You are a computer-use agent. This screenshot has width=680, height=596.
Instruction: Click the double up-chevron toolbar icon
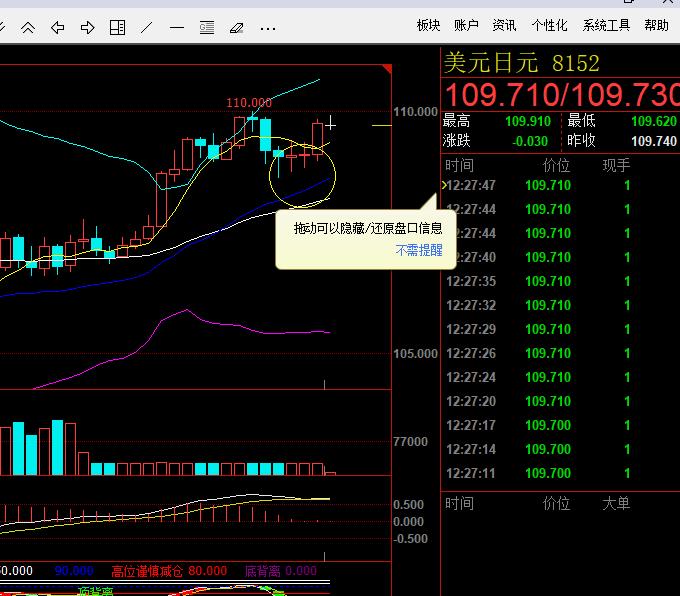[x=27, y=27]
